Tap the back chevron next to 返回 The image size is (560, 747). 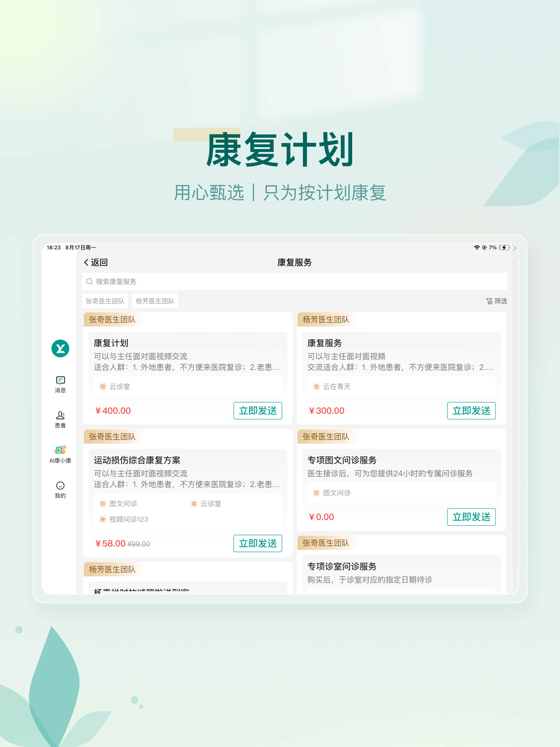point(86,262)
